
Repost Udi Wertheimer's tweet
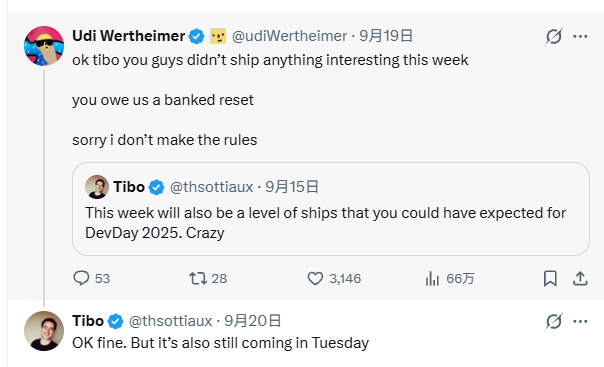click(x=208, y=278)
